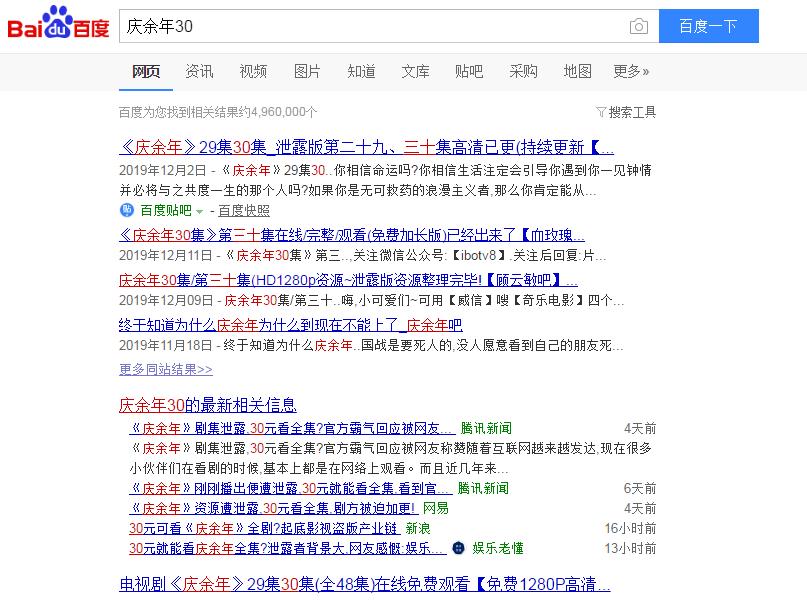Click the camera icon to search by image

tap(641, 26)
